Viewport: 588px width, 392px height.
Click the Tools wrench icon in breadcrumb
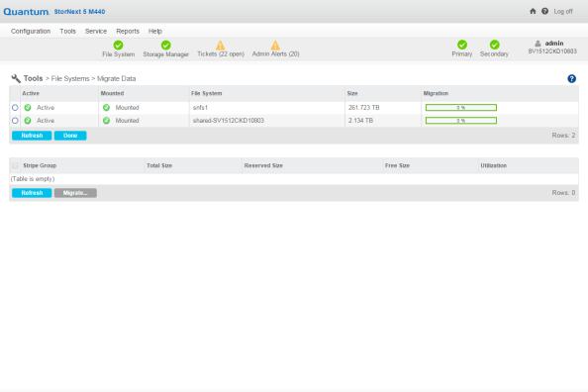(16, 78)
